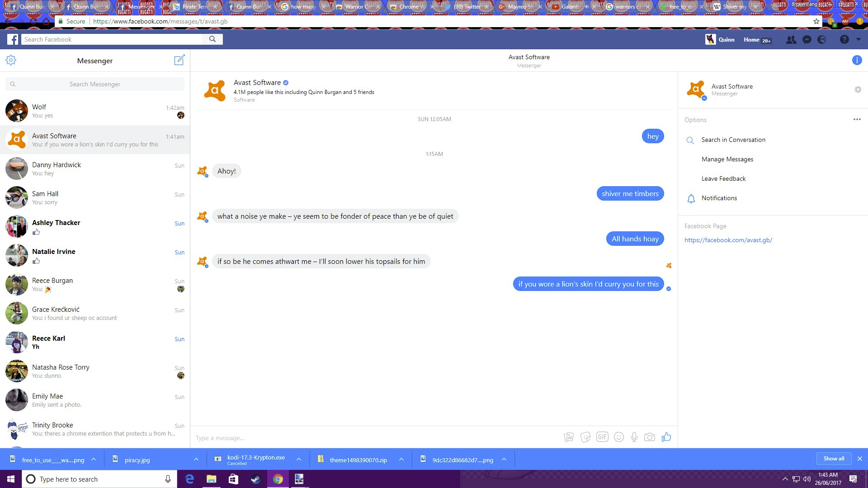Open Notifications setting for conversation

719,198
